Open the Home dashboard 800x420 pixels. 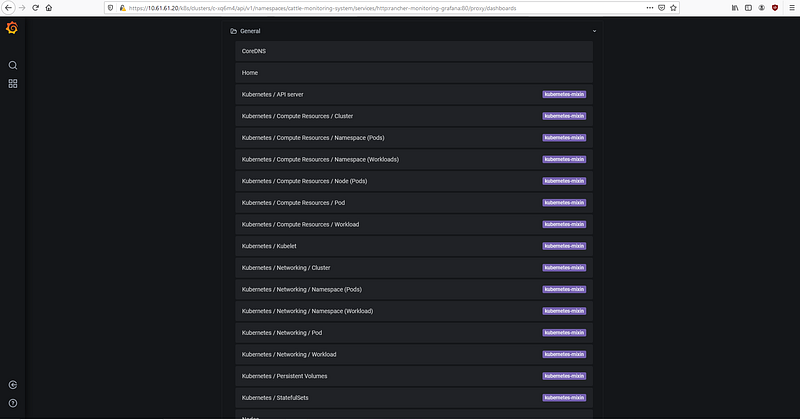pos(414,73)
